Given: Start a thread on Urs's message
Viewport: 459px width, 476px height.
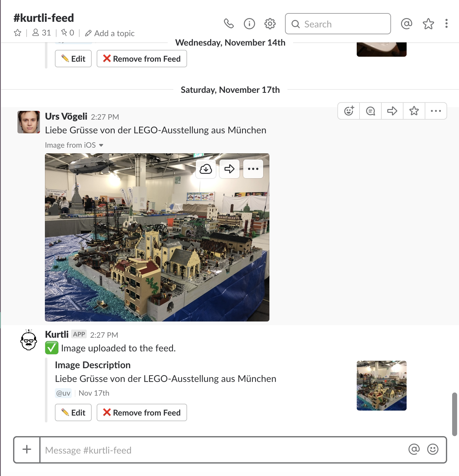Looking at the screenshot, I should [370, 111].
